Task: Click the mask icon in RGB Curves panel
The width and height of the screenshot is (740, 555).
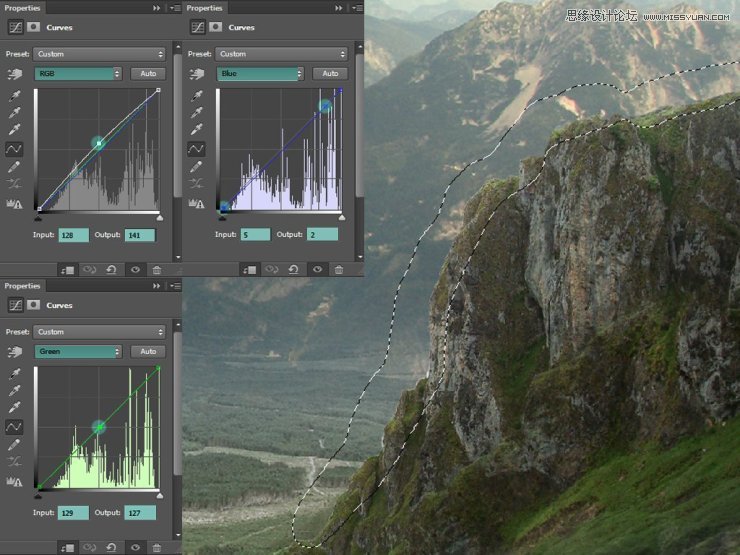Action: pyautogui.click(x=34, y=27)
